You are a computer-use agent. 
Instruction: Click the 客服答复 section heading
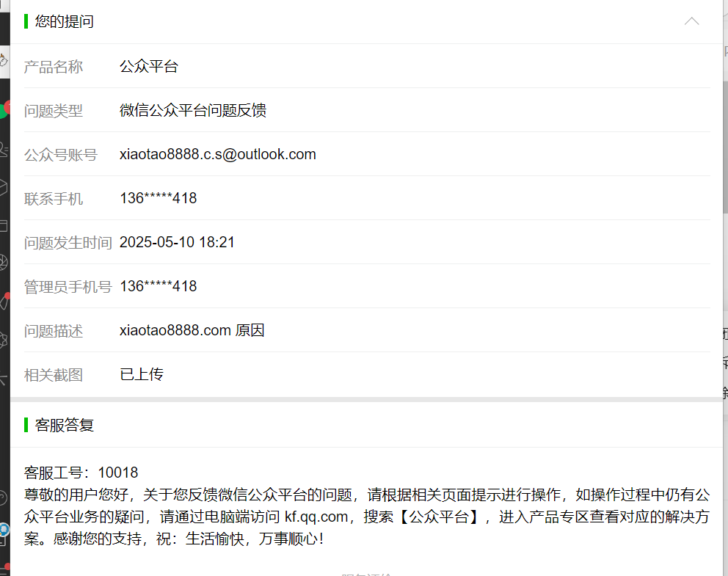[64, 425]
